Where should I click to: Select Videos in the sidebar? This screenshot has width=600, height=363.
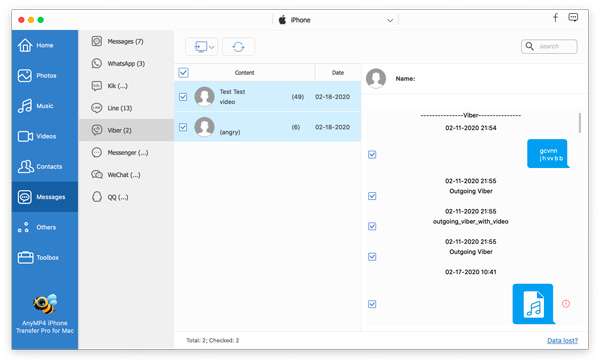point(44,136)
